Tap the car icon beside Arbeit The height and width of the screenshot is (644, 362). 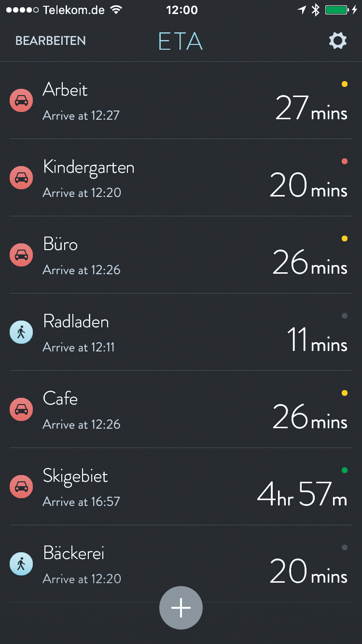coord(21,100)
